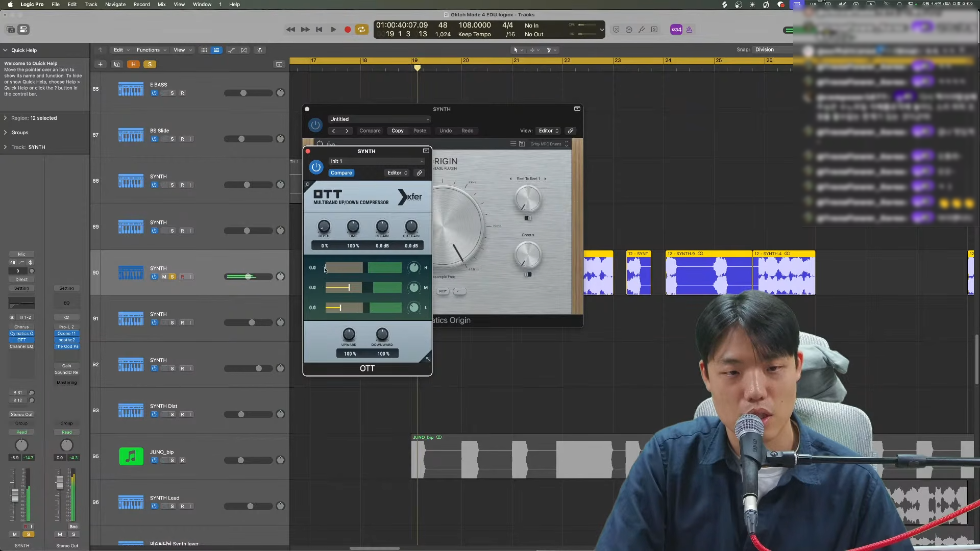Toggle the Metronome click button

[x=689, y=30]
